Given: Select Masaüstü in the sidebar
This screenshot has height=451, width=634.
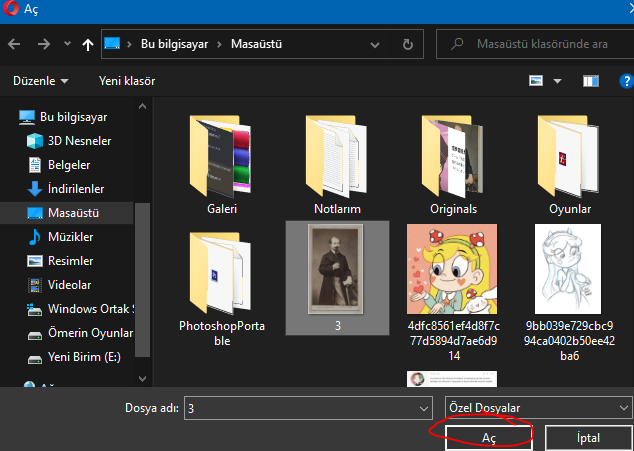Looking at the screenshot, I should (x=67, y=213).
